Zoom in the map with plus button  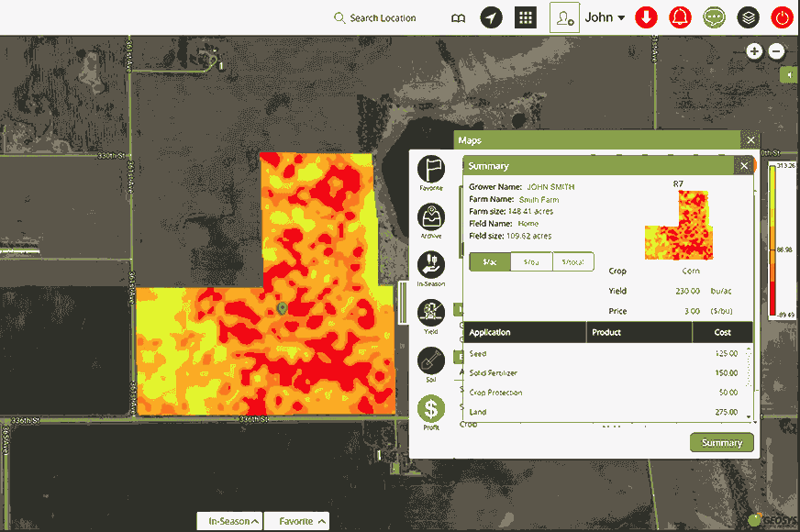coord(754,51)
